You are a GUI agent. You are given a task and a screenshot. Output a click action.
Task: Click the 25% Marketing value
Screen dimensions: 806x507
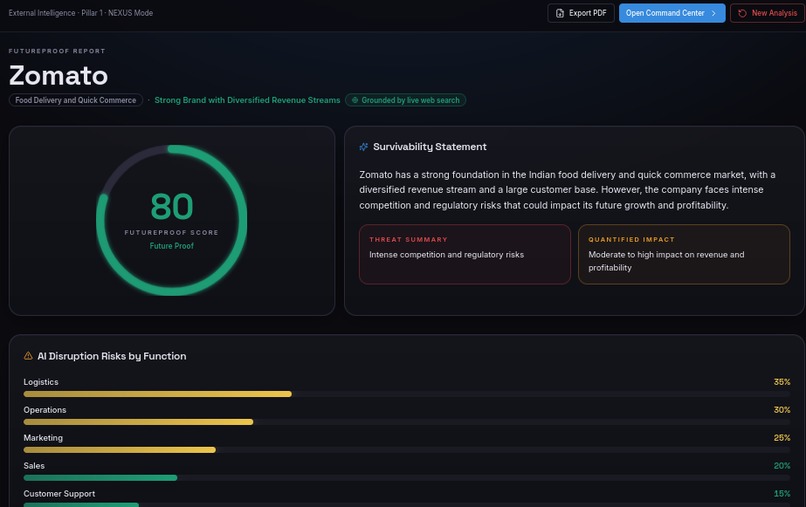(x=782, y=438)
